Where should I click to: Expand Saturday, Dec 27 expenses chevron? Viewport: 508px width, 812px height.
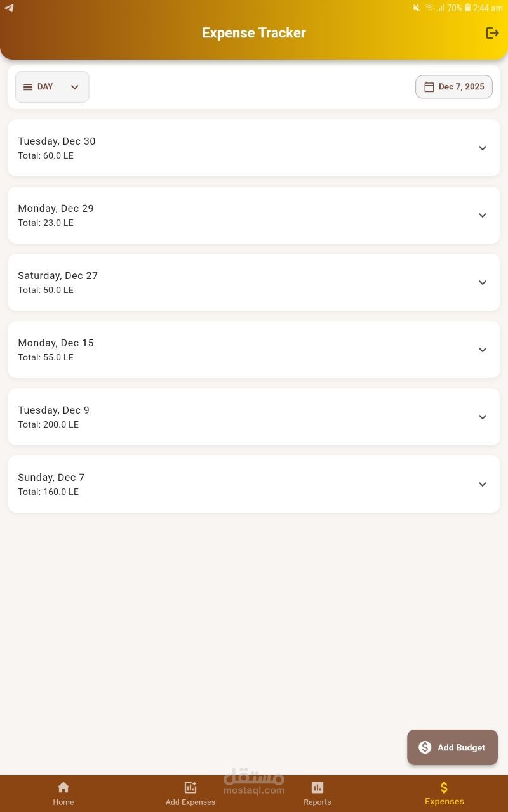coord(483,282)
